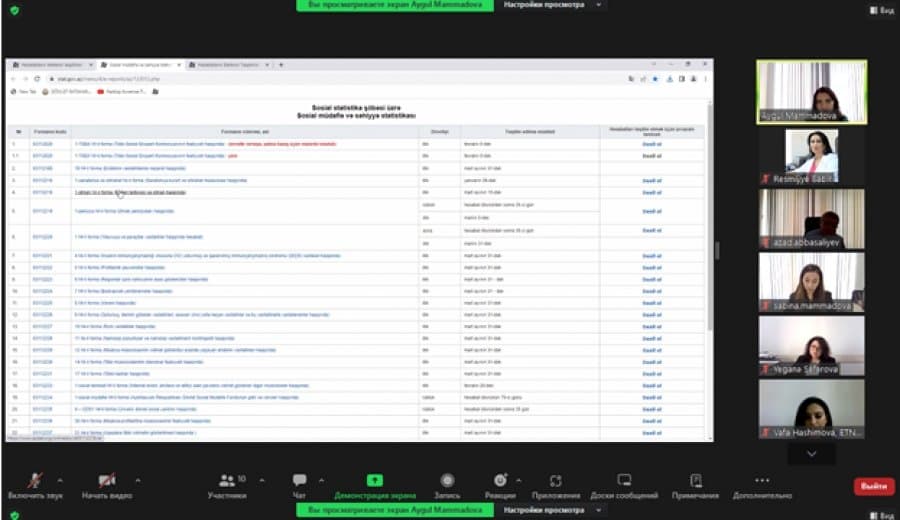Image resolution: width=900 pixels, height=520 pixels.
Task: Select Vafa Hashimova's video thumbnail
Action: tap(812, 409)
